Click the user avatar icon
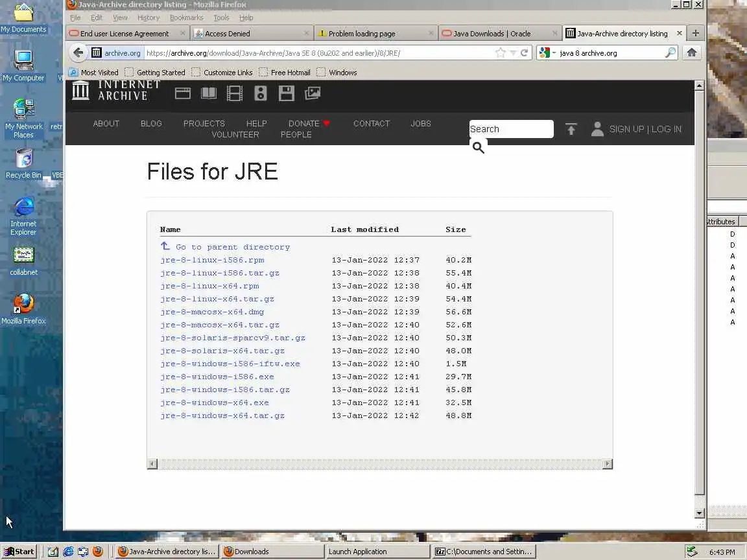This screenshot has height=560, width=747. [597, 129]
